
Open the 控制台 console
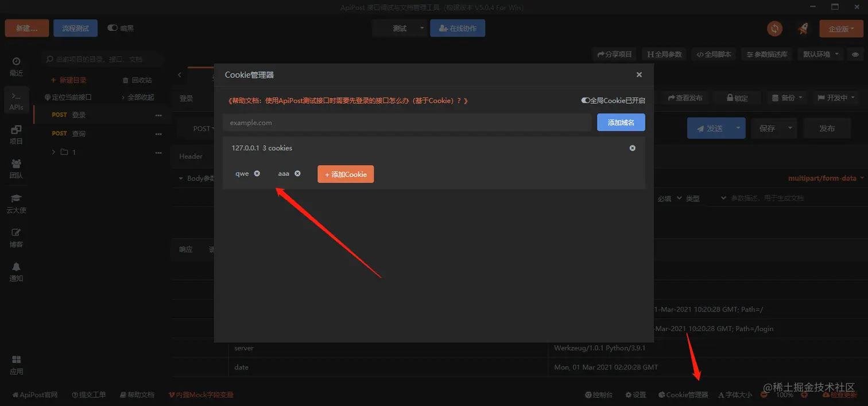(x=599, y=395)
